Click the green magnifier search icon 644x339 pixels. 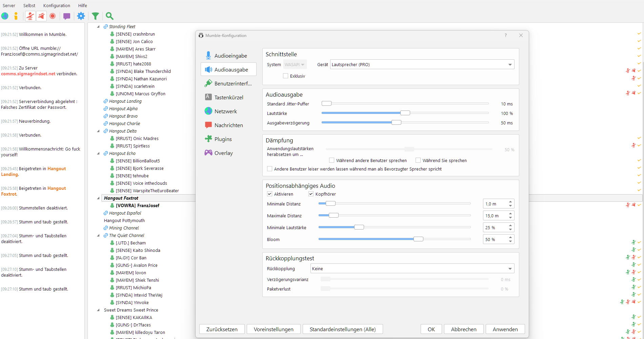point(109,16)
